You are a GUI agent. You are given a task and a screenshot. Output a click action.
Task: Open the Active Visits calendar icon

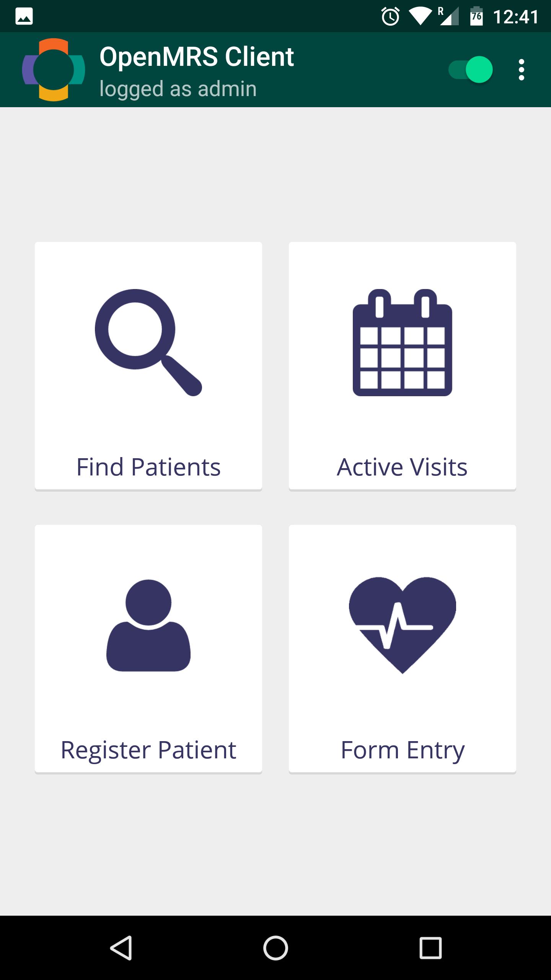coord(402,342)
